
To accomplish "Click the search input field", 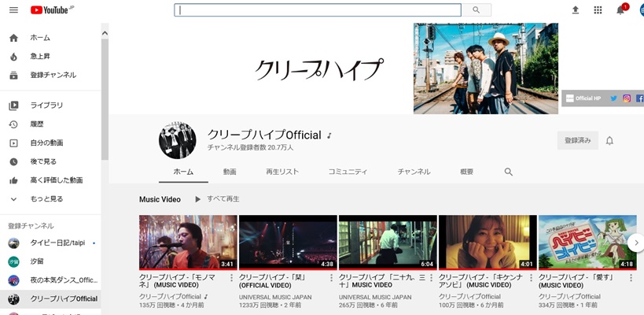I will (x=318, y=10).
